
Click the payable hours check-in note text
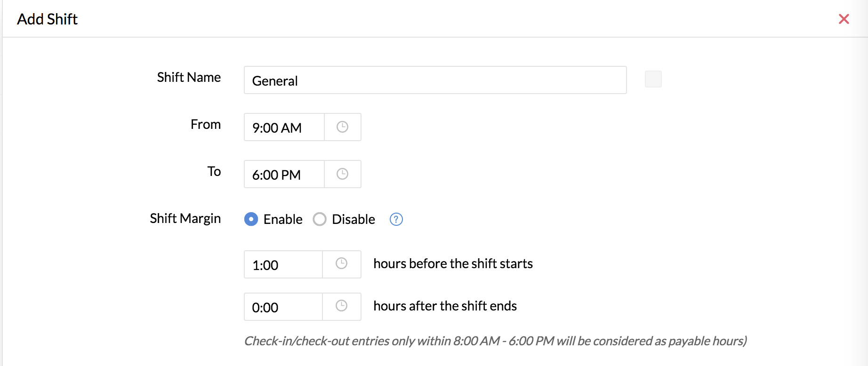tap(495, 341)
